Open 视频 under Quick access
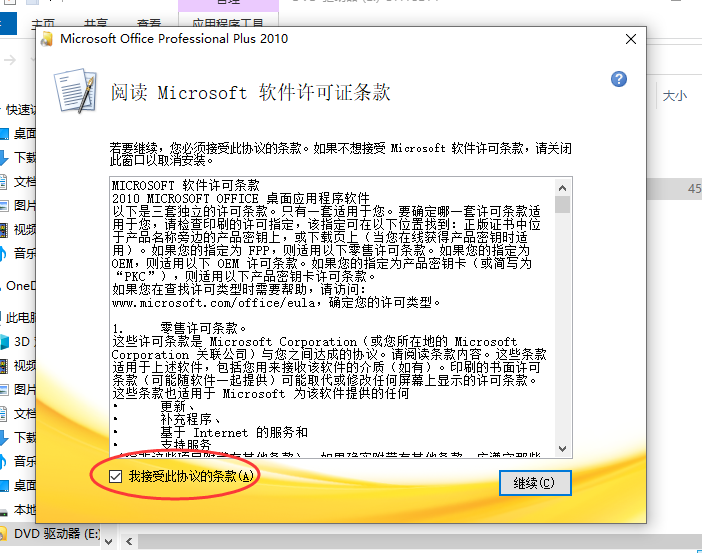The image size is (702, 553). tap(18, 230)
